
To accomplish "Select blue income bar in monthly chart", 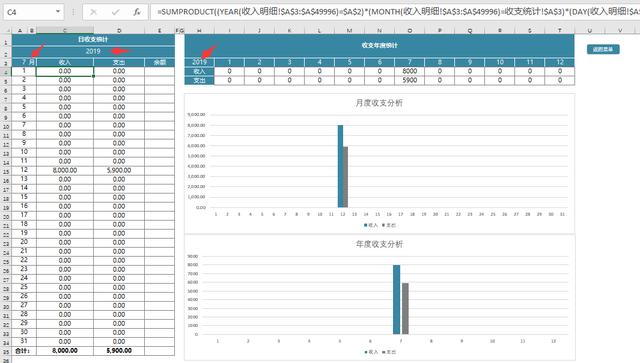I will [340, 166].
